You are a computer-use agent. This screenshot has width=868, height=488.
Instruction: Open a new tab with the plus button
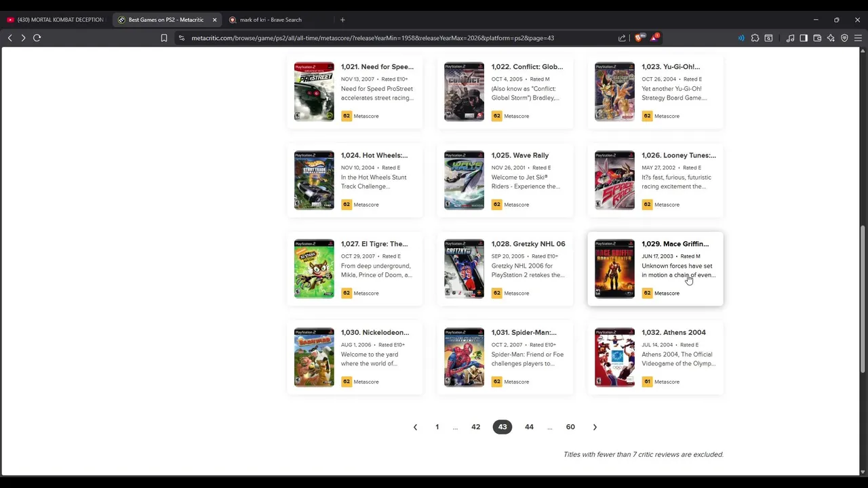(x=342, y=20)
